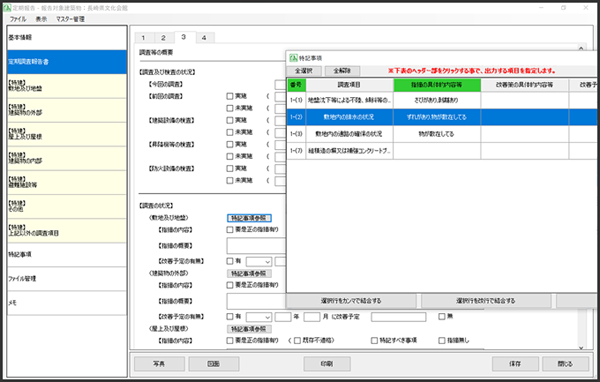Click the 指摘の具体的内容等 column header
600x382 pixels.
coord(437,85)
